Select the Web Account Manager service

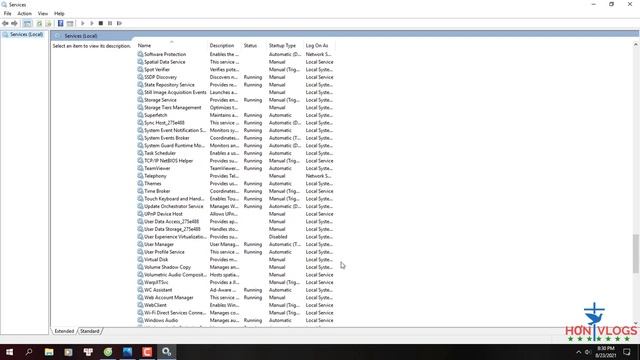[x=169, y=298]
